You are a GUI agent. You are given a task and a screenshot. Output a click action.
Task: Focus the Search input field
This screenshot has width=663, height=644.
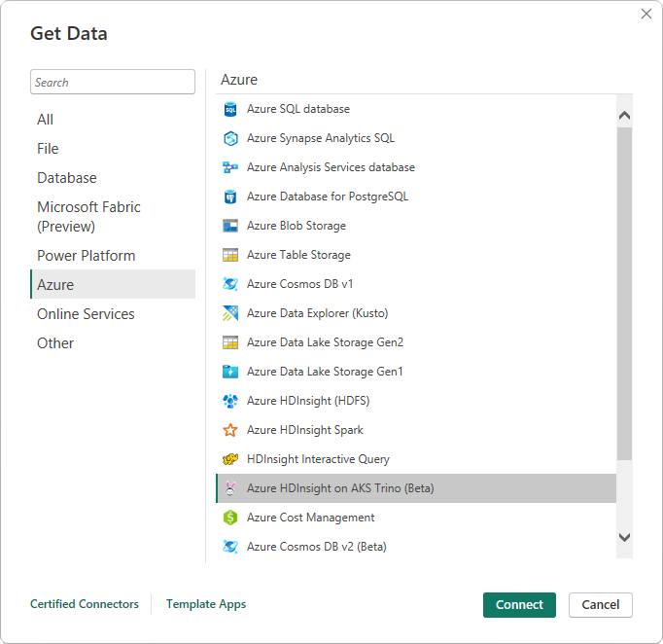[x=113, y=83]
